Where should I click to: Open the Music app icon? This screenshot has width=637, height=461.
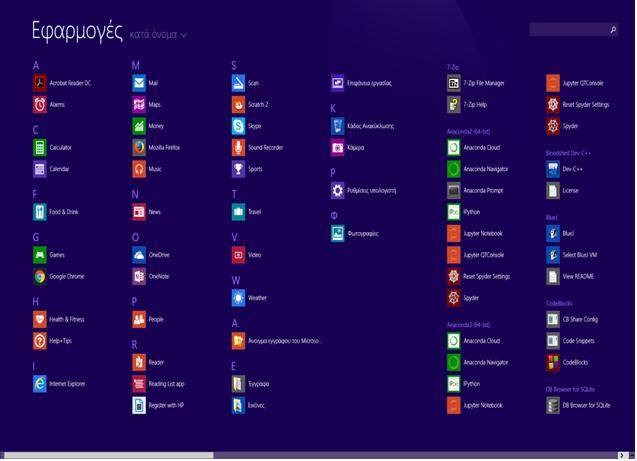tap(139, 169)
